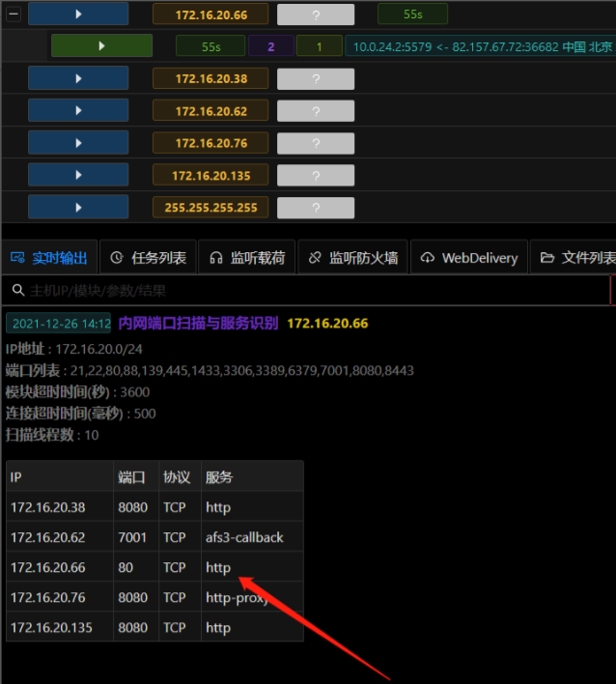
Task: Open the 文件列表 tab
Action: point(574,258)
